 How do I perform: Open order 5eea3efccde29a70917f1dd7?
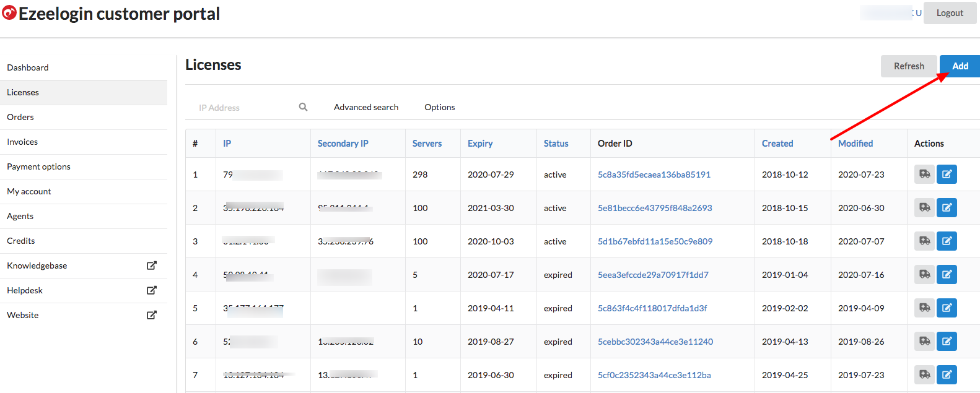(653, 275)
